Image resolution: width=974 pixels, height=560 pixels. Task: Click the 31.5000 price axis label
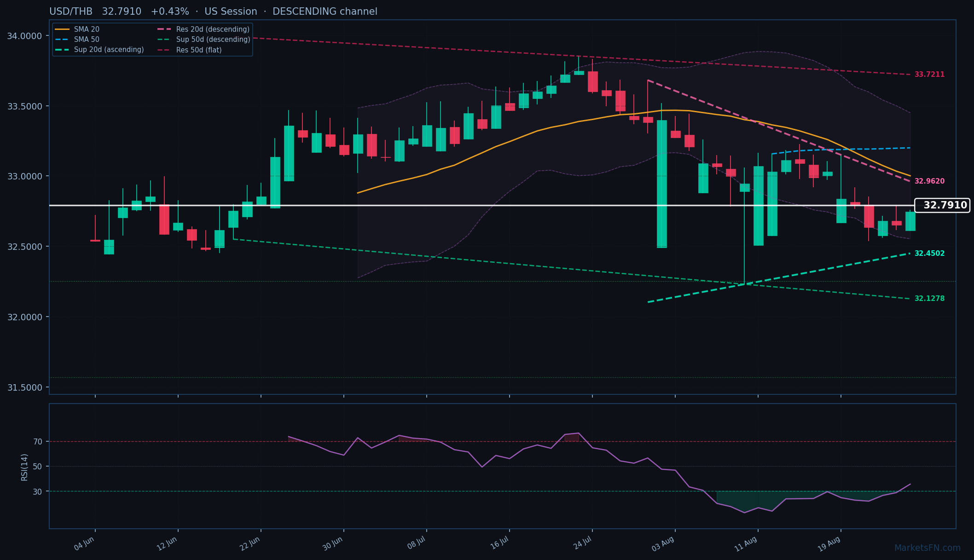click(24, 387)
